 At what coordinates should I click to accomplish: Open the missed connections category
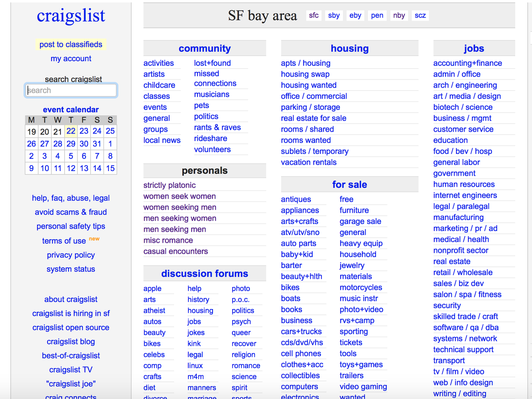pyautogui.click(x=215, y=78)
